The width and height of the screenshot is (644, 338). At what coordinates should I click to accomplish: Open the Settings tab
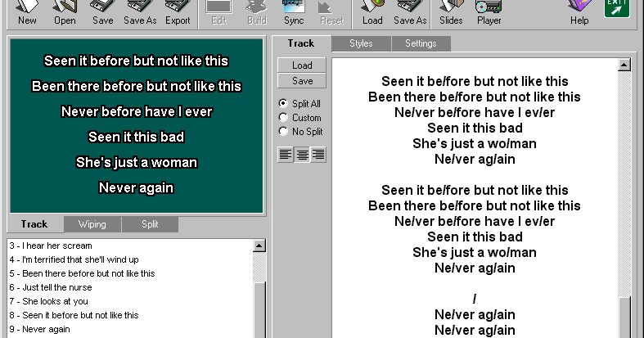pyautogui.click(x=421, y=43)
